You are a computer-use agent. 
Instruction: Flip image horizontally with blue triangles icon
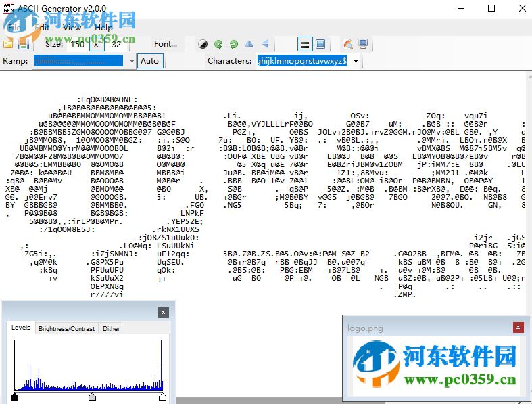(x=249, y=44)
